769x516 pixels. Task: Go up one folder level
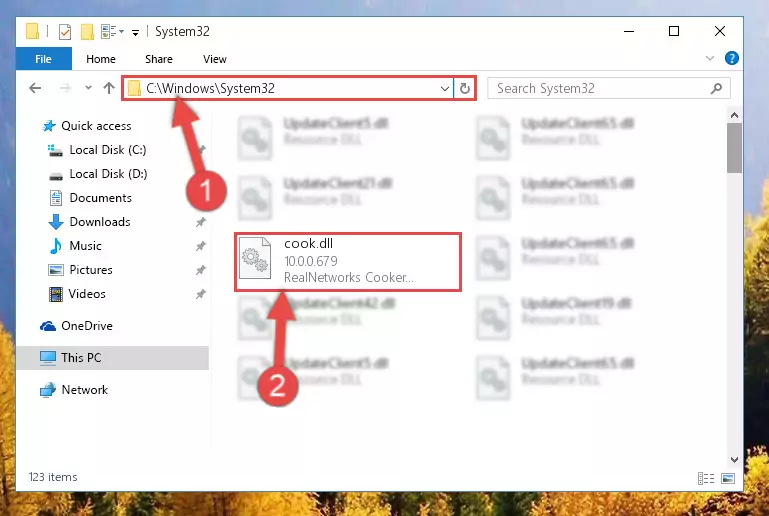[109, 88]
